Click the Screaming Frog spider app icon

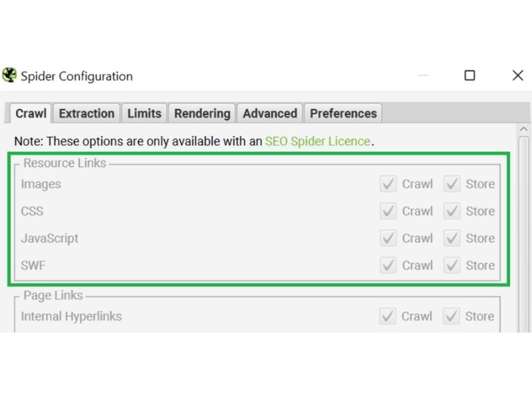pos(9,75)
